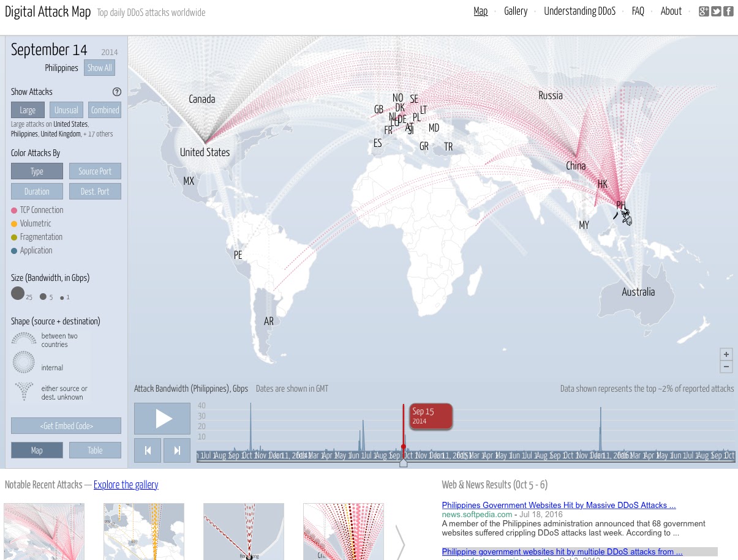Share on Twitter icon
738x560 pixels.
[716, 11]
